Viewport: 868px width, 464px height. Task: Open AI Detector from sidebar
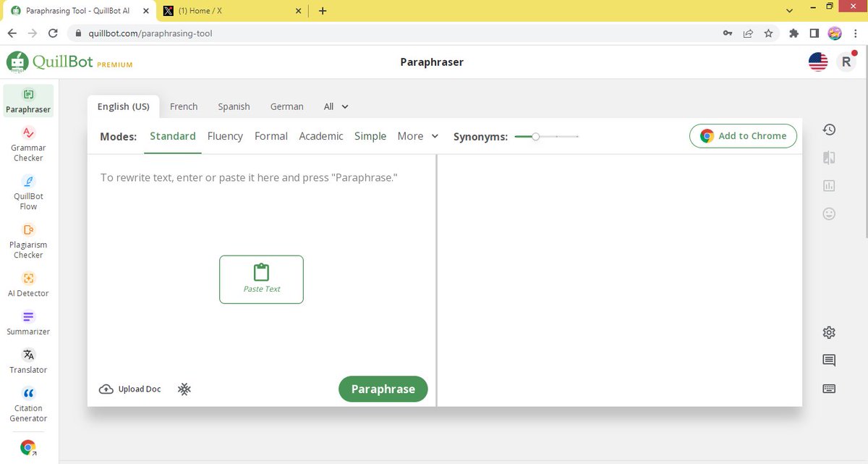(x=28, y=284)
